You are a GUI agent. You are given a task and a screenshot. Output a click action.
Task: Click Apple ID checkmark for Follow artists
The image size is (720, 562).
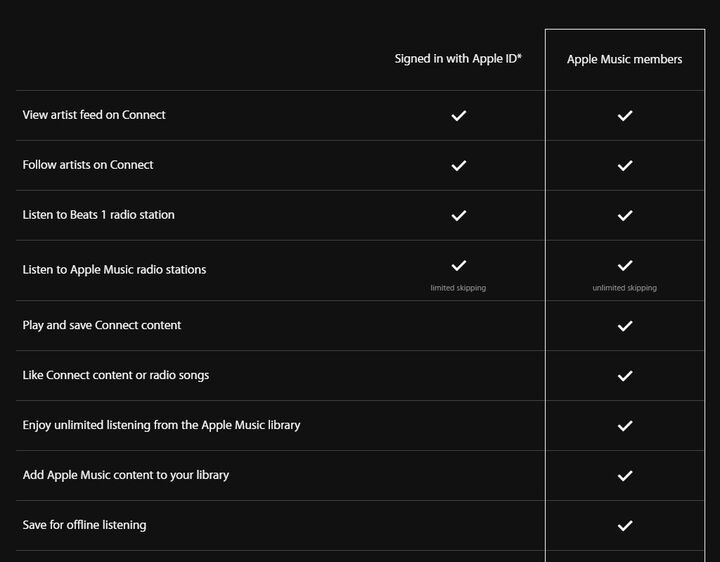[459, 165]
